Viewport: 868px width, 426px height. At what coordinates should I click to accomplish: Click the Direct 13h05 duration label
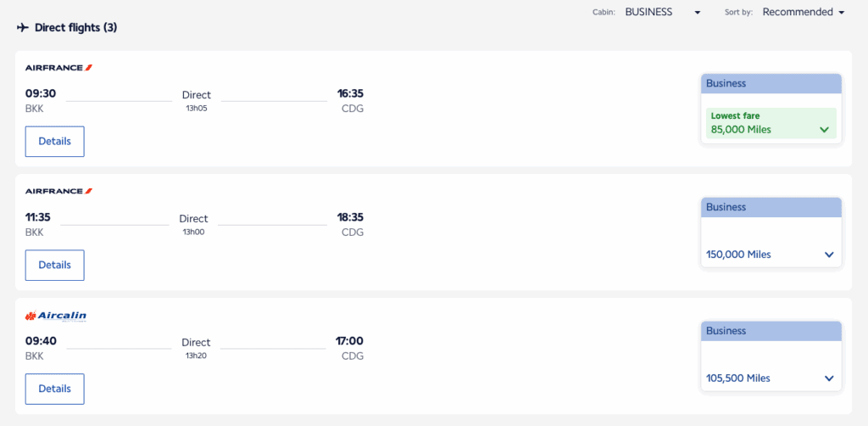[197, 100]
